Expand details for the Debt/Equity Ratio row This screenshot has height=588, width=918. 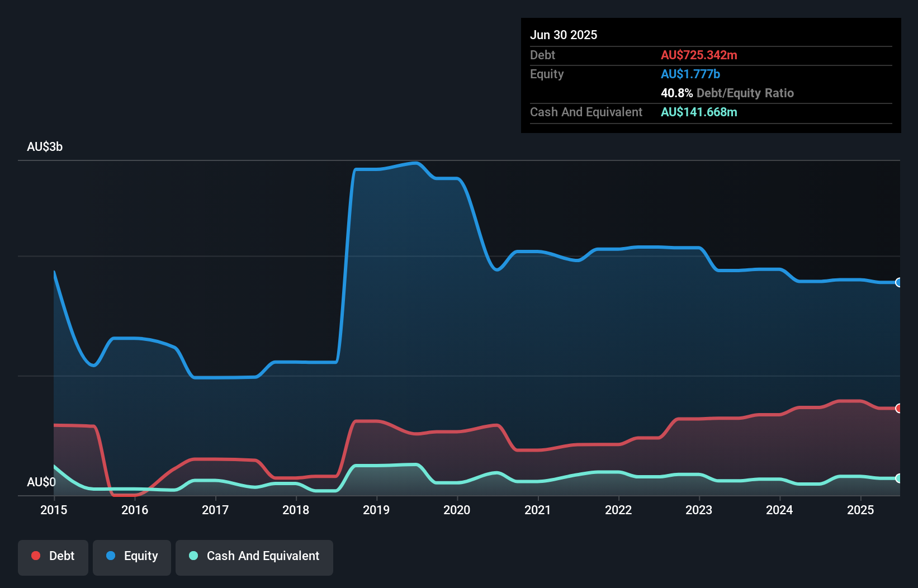point(727,93)
